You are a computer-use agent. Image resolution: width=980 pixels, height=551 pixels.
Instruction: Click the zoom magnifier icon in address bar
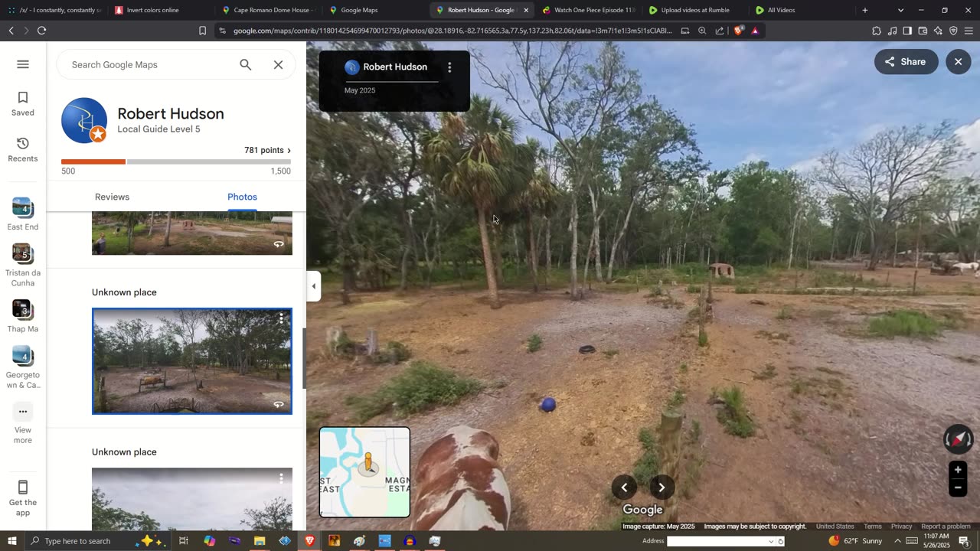coord(702,31)
